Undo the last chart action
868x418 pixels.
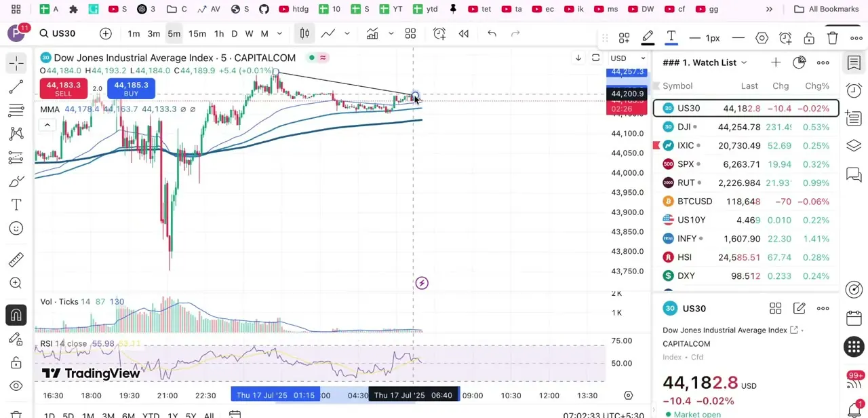(x=492, y=33)
